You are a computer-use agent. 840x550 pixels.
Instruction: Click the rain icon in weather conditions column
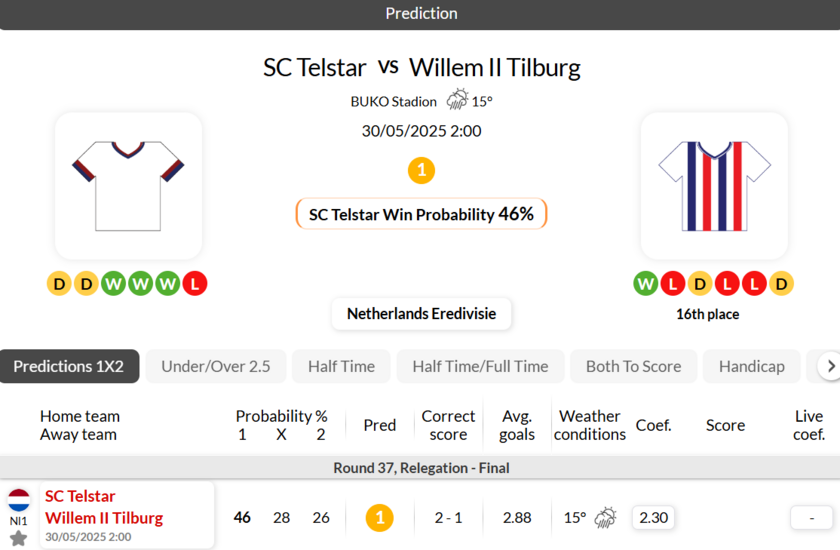[x=605, y=518]
